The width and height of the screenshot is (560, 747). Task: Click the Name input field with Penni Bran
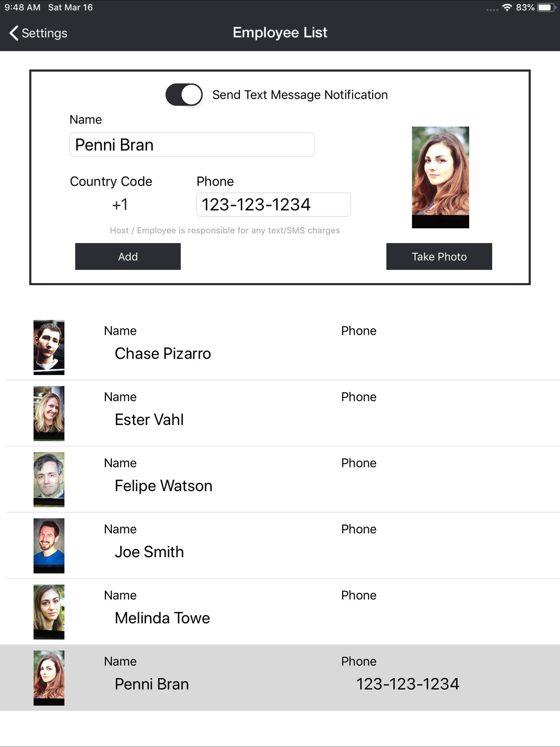click(192, 145)
